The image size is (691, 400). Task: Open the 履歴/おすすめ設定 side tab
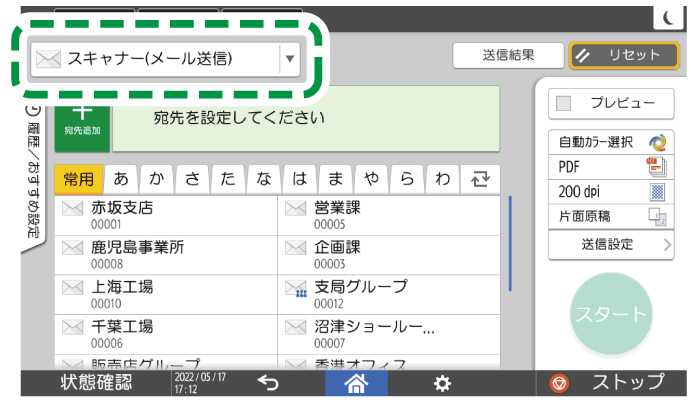(x=33, y=176)
